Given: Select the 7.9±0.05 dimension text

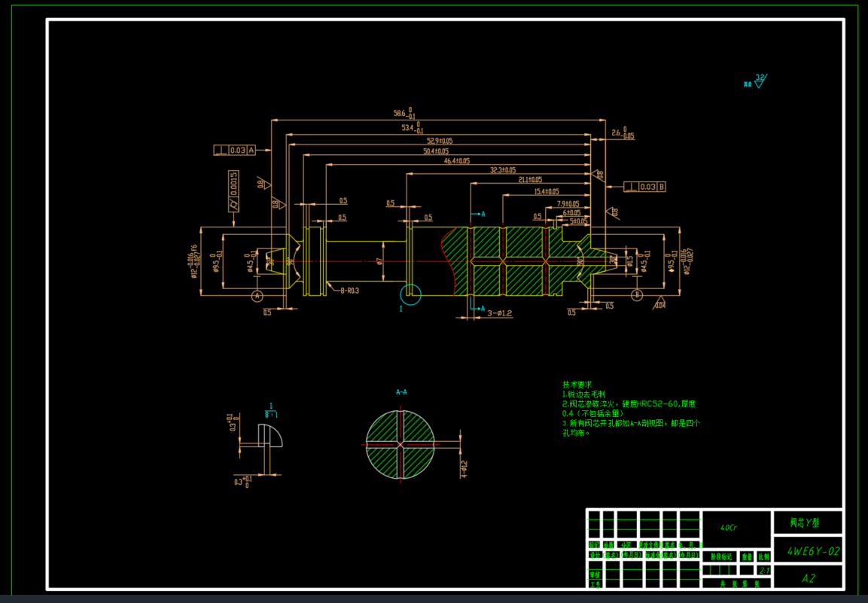Looking at the screenshot, I should [x=568, y=204].
